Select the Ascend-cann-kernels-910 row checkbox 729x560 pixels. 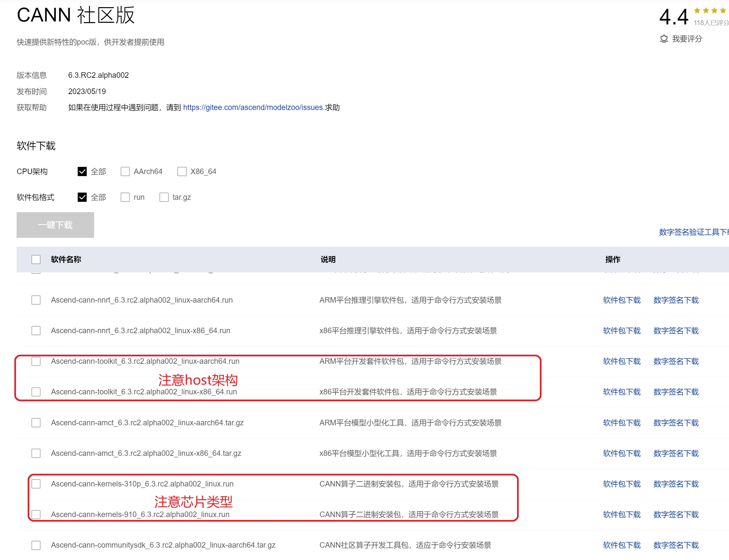(x=36, y=514)
